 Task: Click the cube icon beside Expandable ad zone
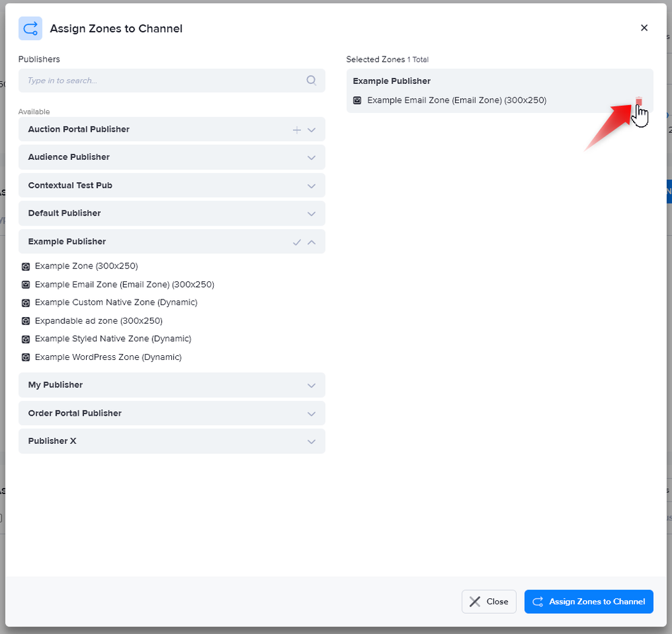pos(26,321)
